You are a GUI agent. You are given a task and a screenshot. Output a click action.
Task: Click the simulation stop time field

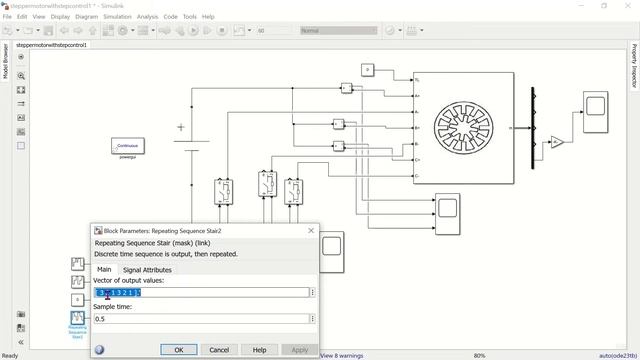point(274,31)
